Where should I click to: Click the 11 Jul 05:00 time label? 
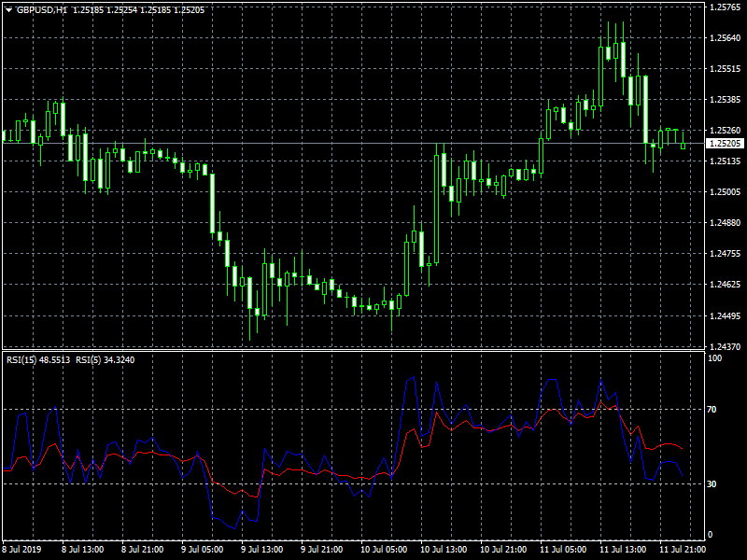pos(563,550)
